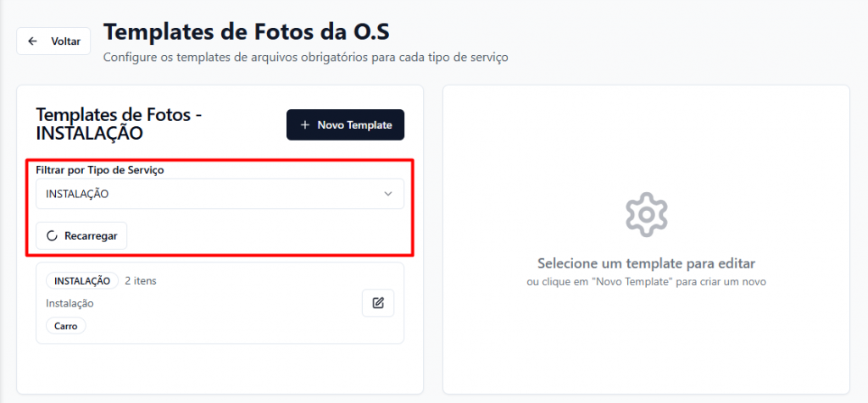Click the '2 itens' count label
The height and width of the screenshot is (403, 868).
[x=141, y=281]
